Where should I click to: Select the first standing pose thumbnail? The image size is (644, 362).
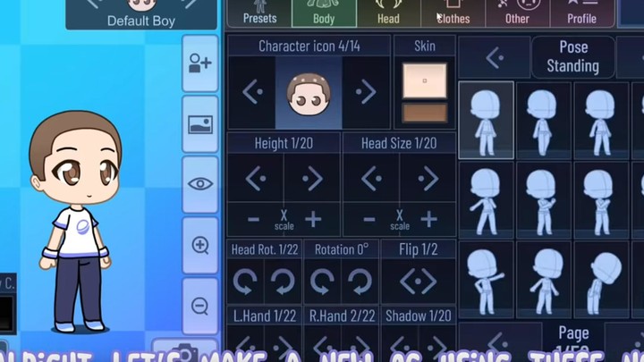(486, 120)
